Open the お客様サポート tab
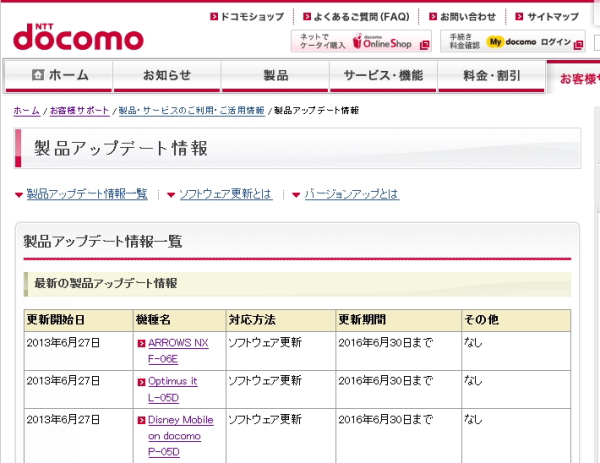 [x=574, y=78]
